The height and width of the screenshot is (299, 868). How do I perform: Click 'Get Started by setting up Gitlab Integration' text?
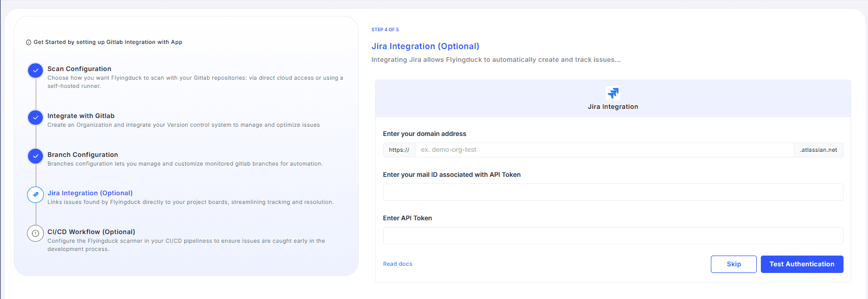108,42
